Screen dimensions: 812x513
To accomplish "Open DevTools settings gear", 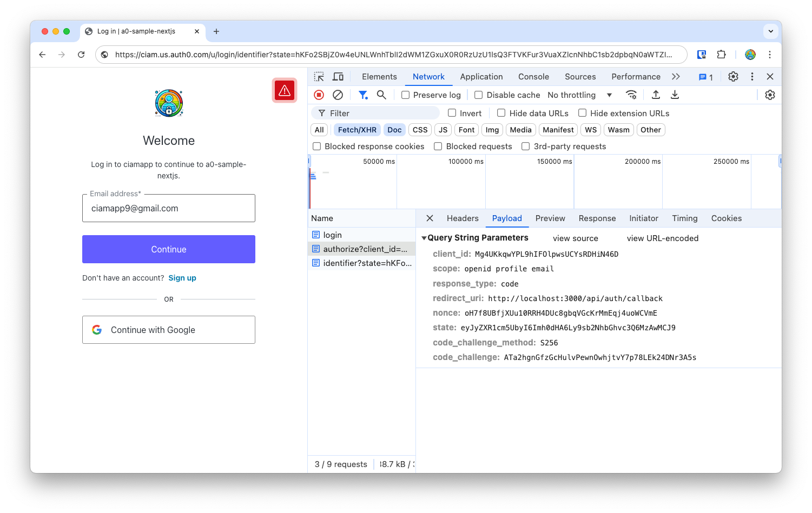I will point(733,77).
